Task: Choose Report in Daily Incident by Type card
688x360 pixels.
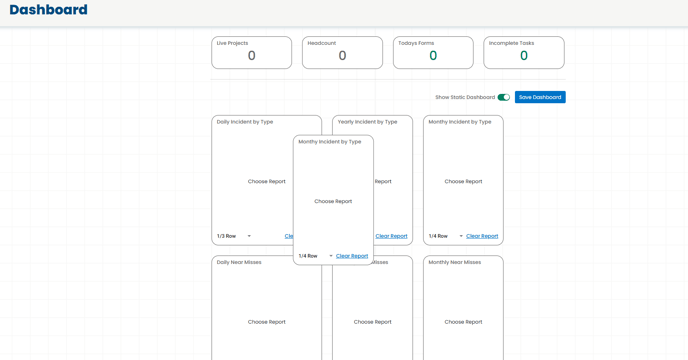Action: coord(266,181)
